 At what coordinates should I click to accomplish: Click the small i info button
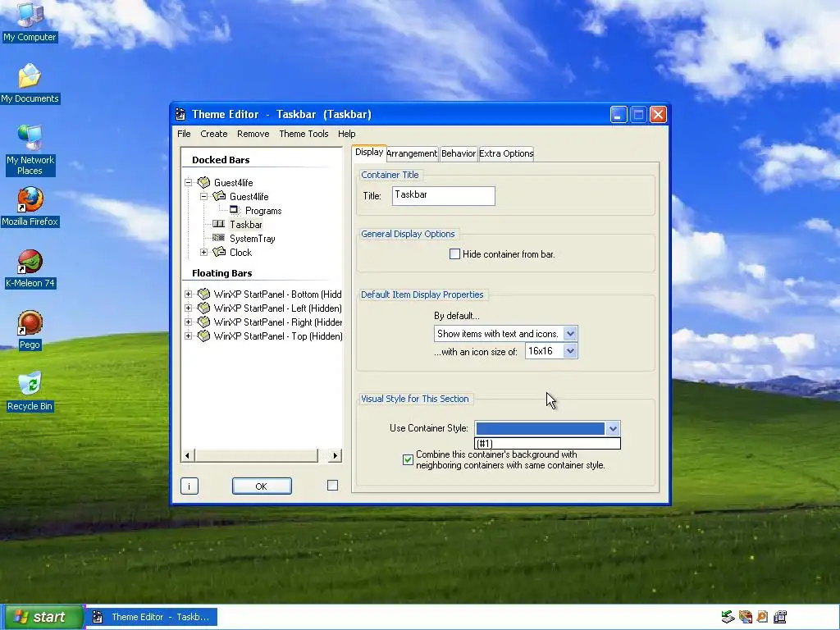point(189,486)
